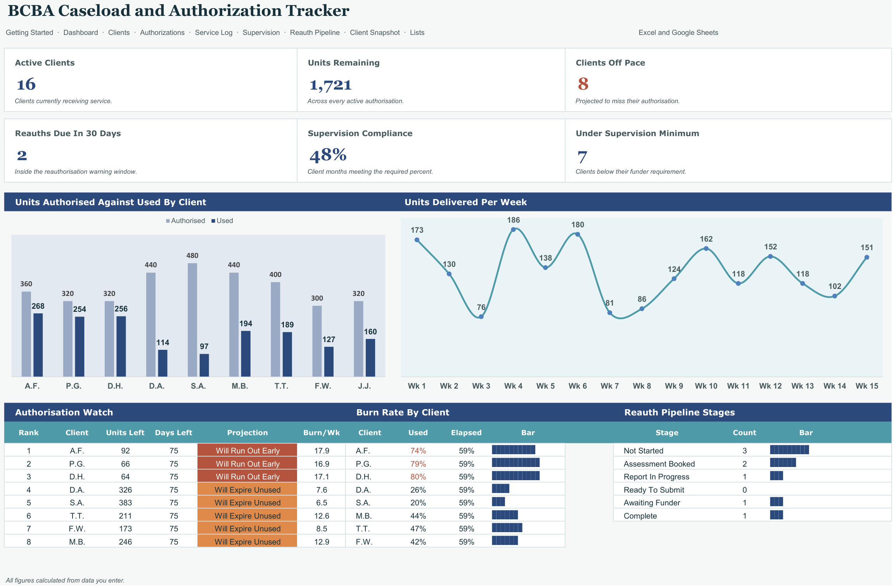Select the Active Clients value 16
The width and height of the screenshot is (896, 588).
coord(26,84)
